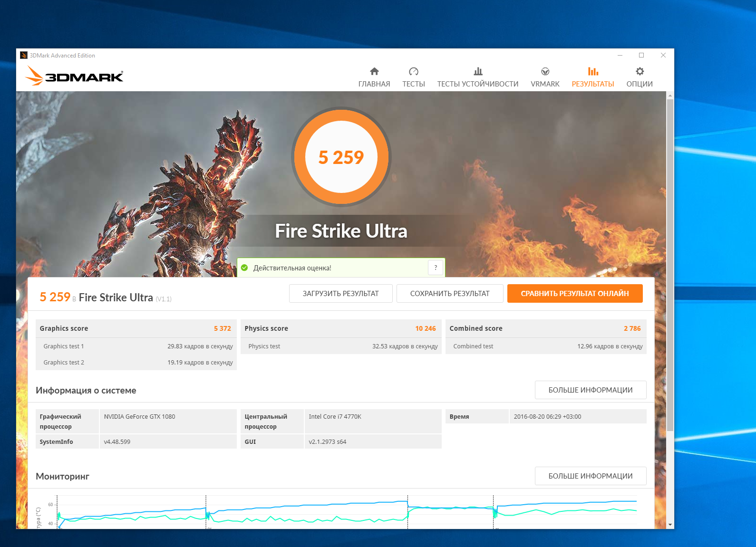This screenshot has width=756, height=547.
Task: Click the green checkmark valid score icon
Action: (244, 268)
